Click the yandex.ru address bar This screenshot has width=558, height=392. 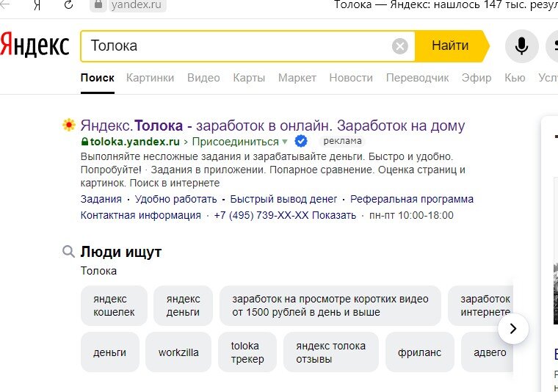tap(136, 5)
